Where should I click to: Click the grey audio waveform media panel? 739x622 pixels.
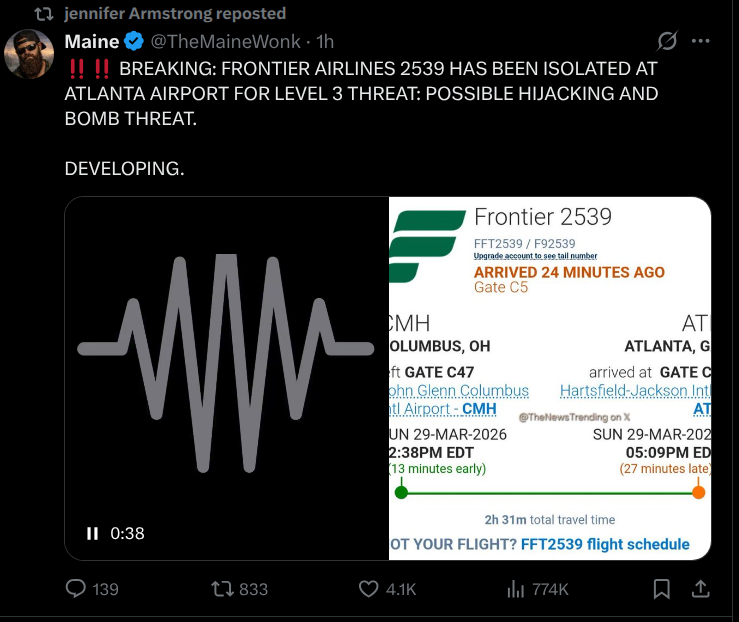226,360
